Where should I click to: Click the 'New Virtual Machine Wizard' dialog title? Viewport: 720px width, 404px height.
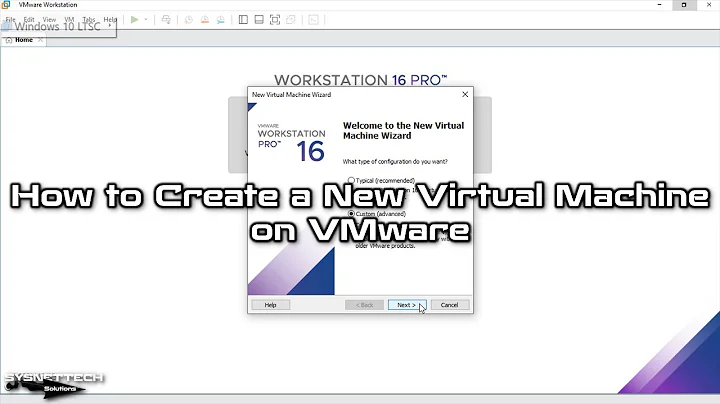click(292, 95)
